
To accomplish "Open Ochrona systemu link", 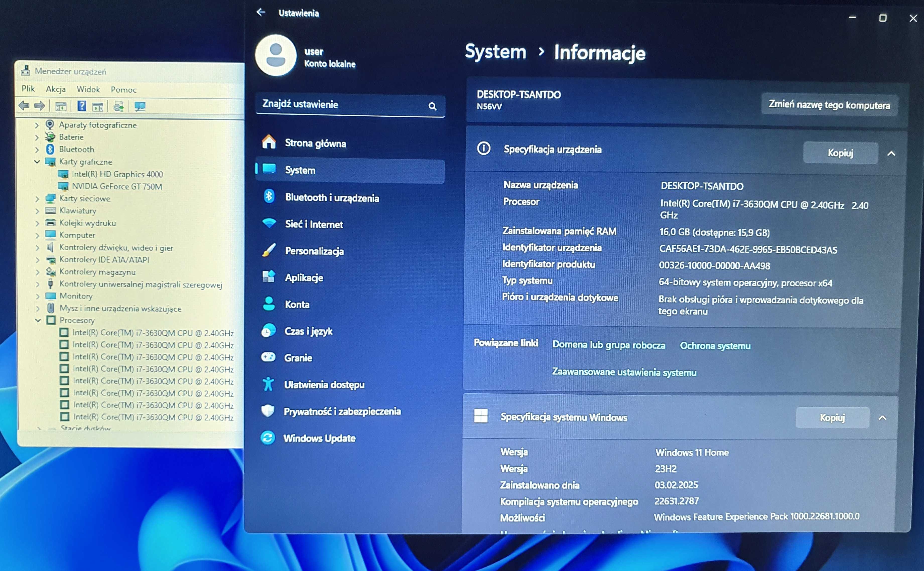I will (x=715, y=345).
